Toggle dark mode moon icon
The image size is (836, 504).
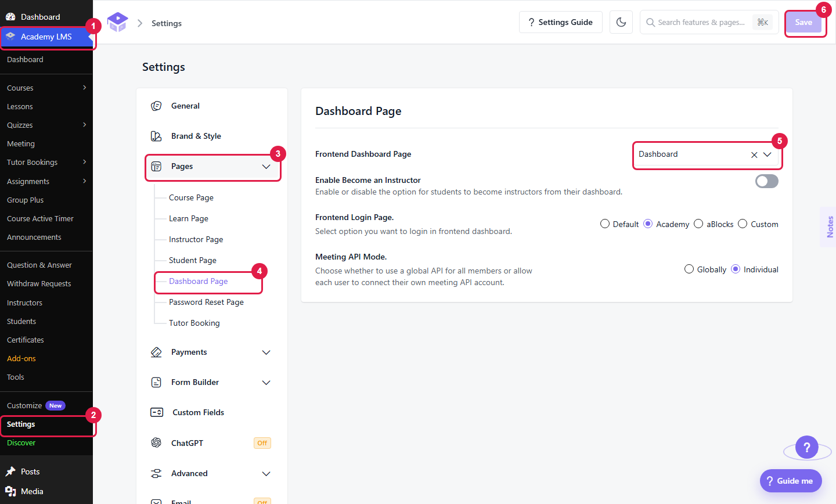[x=621, y=22]
